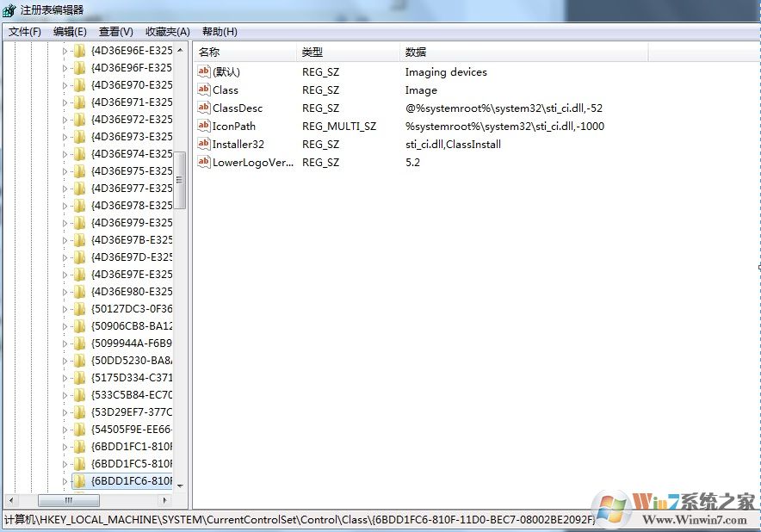The image size is (761, 532).
Task: Click the folder icon next to {50906CB8-BA12
Action: coord(78,325)
